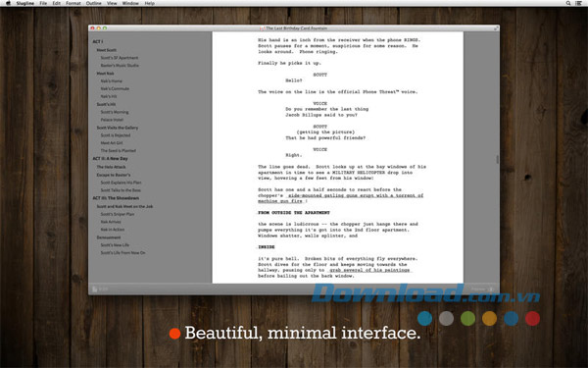Click the document scrollbar handle
The height and width of the screenshot is (368, 588).
(498, 159)
